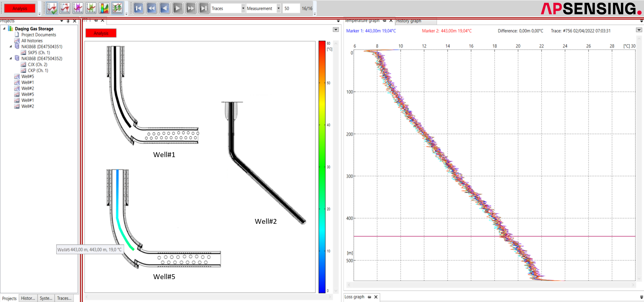Toggle the up/down arrows graph tool
This screenshot has width=644, height=302.
click(117, 8)
